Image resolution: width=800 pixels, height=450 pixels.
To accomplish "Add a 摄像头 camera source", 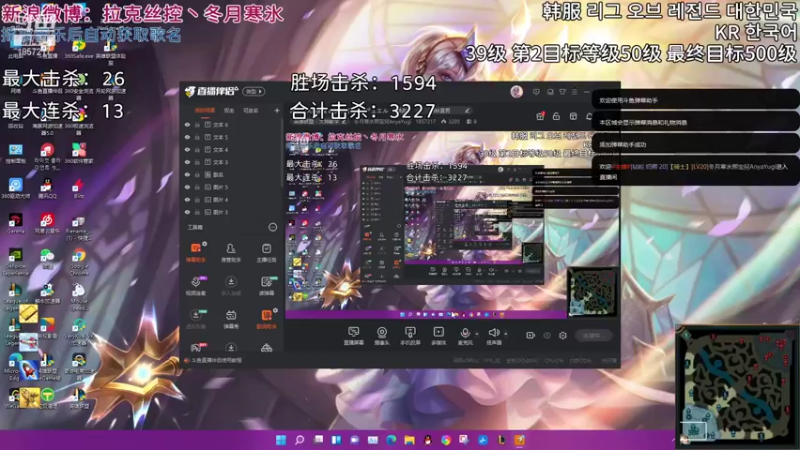I will pos(382,336).
